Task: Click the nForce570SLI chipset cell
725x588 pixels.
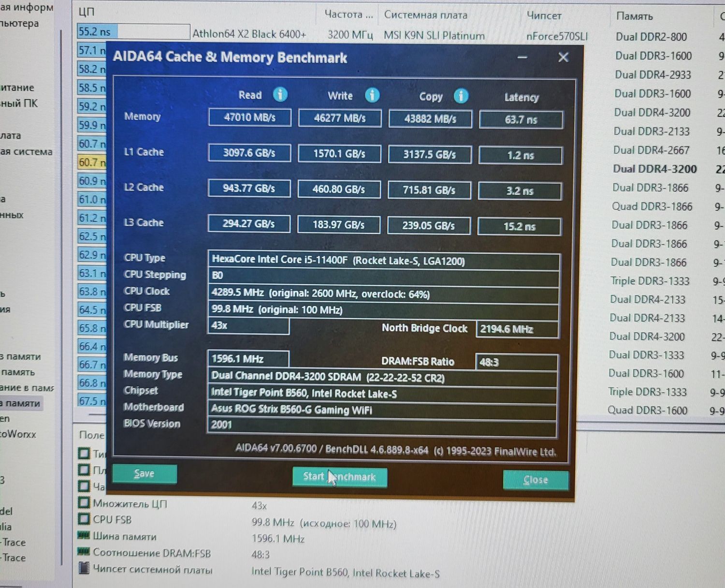Action: pyautogui.click(x=557, y=36)
